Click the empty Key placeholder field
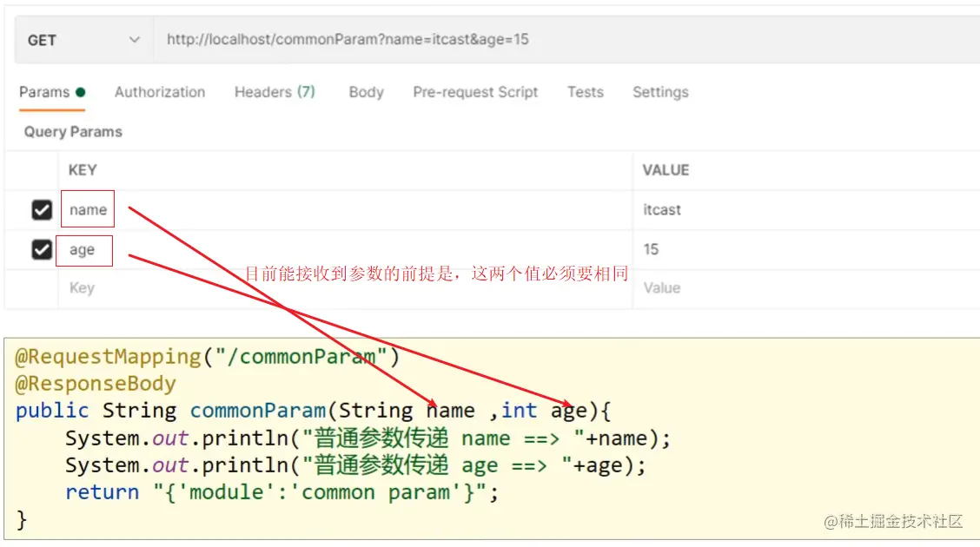 346,288
